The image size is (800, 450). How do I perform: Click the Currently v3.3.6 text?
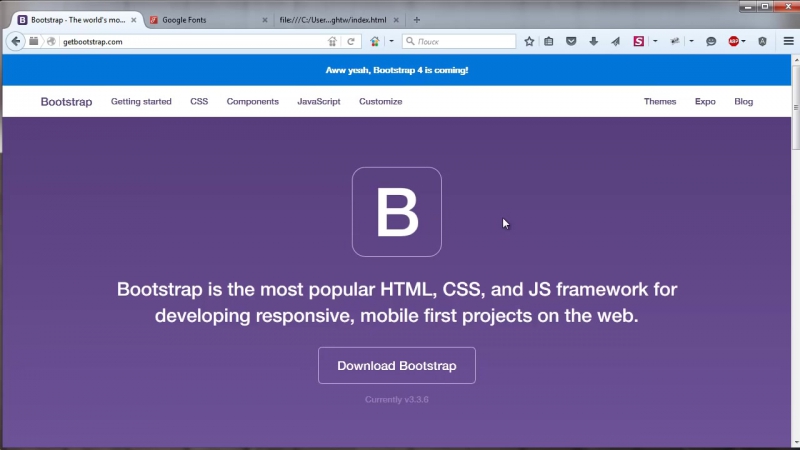tap(396, 399)
